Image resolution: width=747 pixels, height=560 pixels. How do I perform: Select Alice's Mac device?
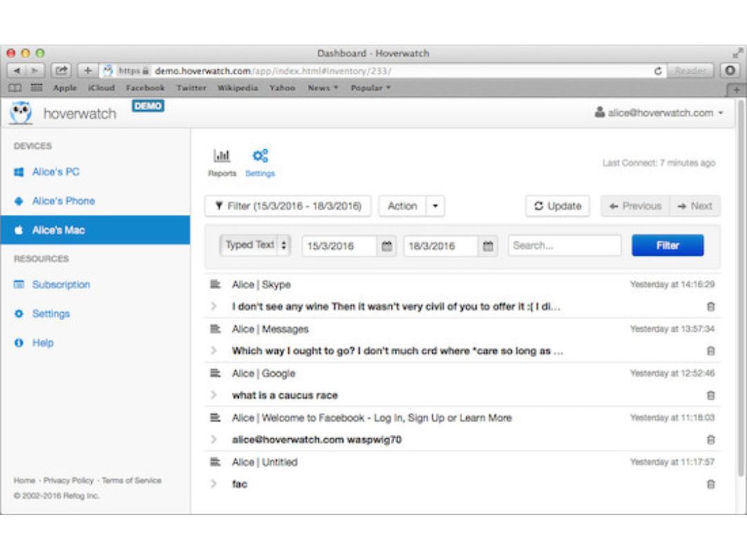pyautogui.click(x=95, y=230)
